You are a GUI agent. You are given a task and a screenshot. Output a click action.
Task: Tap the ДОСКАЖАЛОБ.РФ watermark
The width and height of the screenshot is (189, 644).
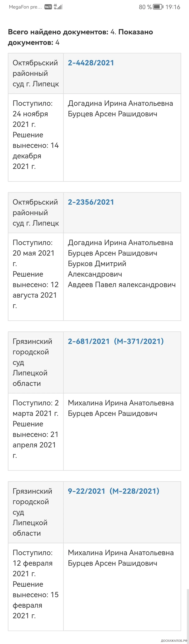point(174,641)
